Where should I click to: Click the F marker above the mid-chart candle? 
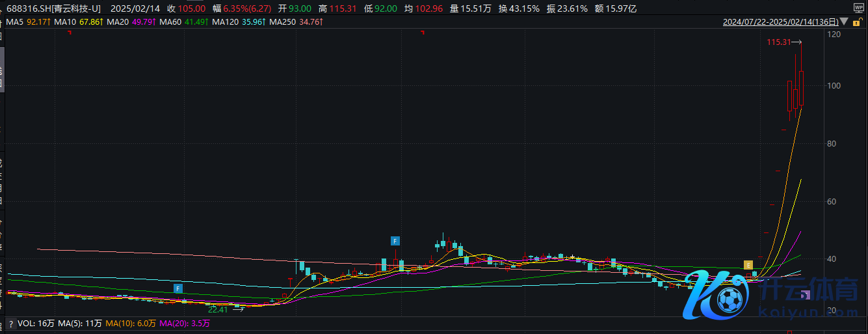coord(395,241)
